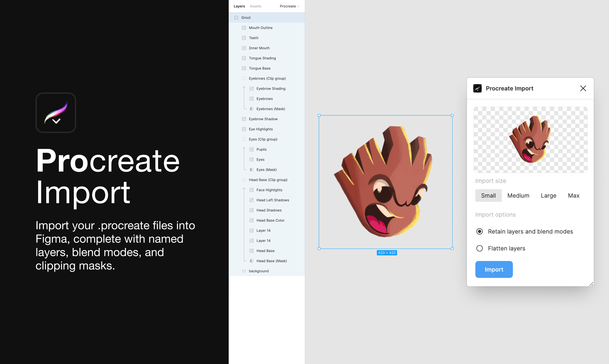The image size is (609, 364).
Task: Select the Eyebrows (Clip group) layer
Action: coord(267,79)
